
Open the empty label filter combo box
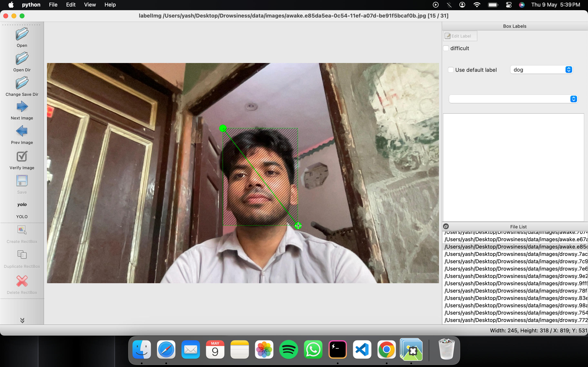tap(513, 99)
